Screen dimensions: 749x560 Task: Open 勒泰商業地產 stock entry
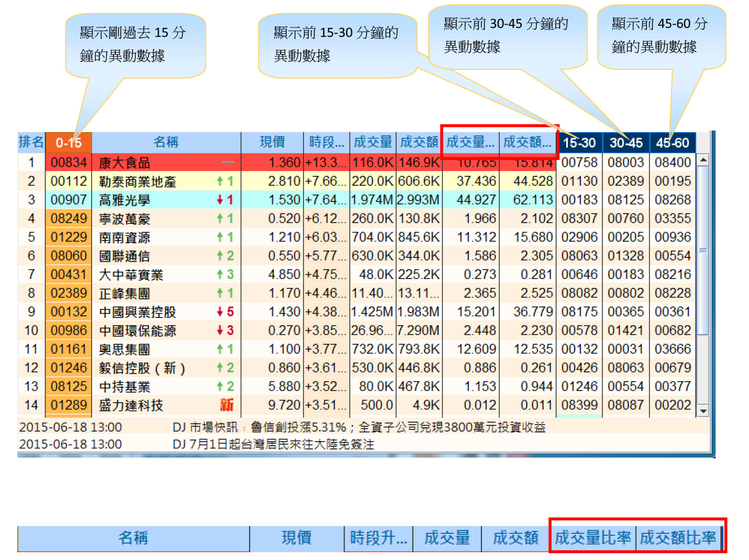(x=137, y=182)
